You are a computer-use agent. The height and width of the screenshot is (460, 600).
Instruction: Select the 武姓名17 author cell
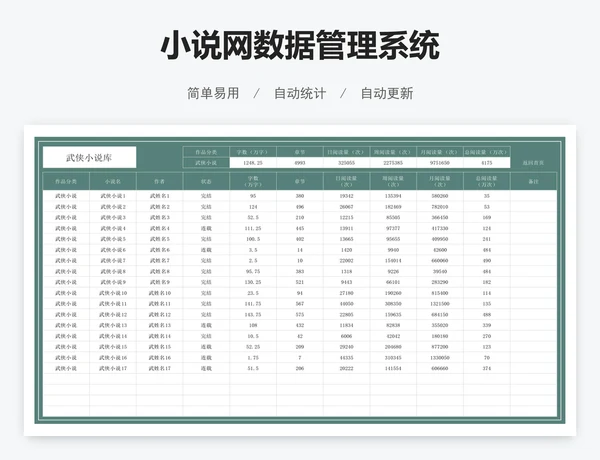[159, 368]
